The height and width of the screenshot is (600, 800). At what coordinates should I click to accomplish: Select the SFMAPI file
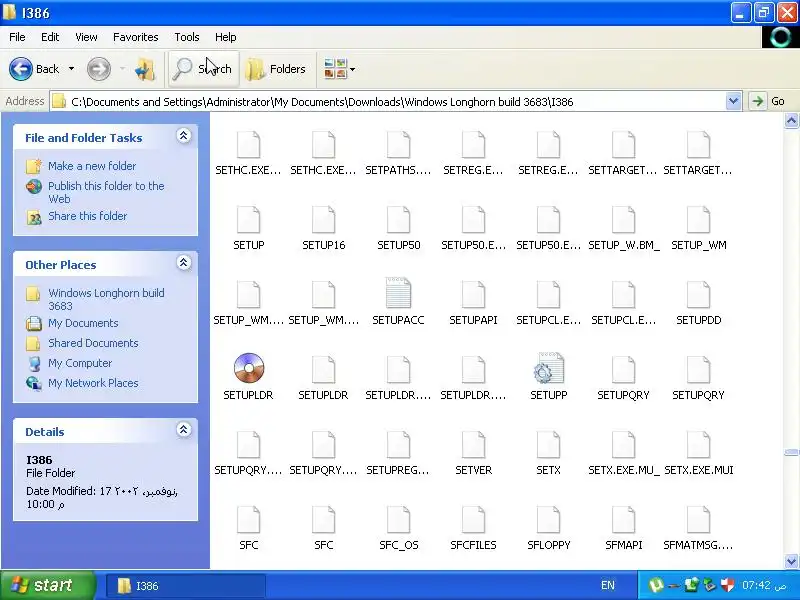pos(623,526)
